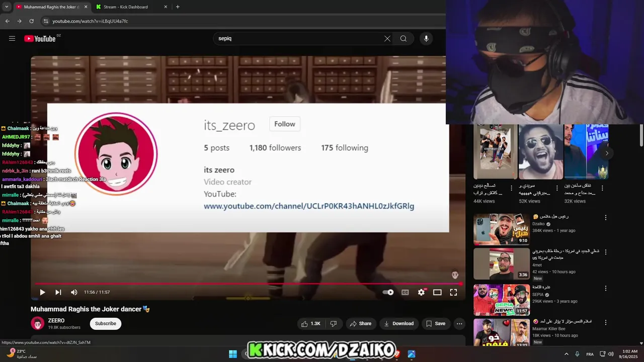Screen dimensions: 644x362
Task: Go forward one page in browser
Action: pos(19,21)
